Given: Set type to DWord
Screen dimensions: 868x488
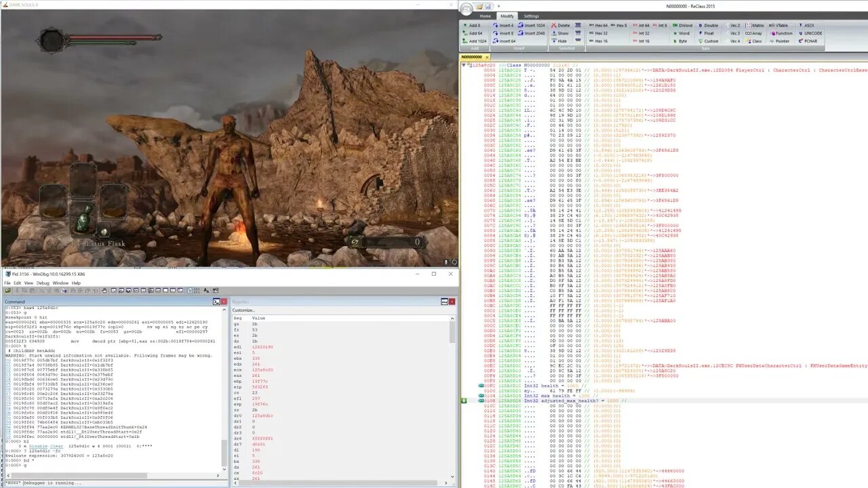Looking at the screenshot, I should (x=683, y=25).
